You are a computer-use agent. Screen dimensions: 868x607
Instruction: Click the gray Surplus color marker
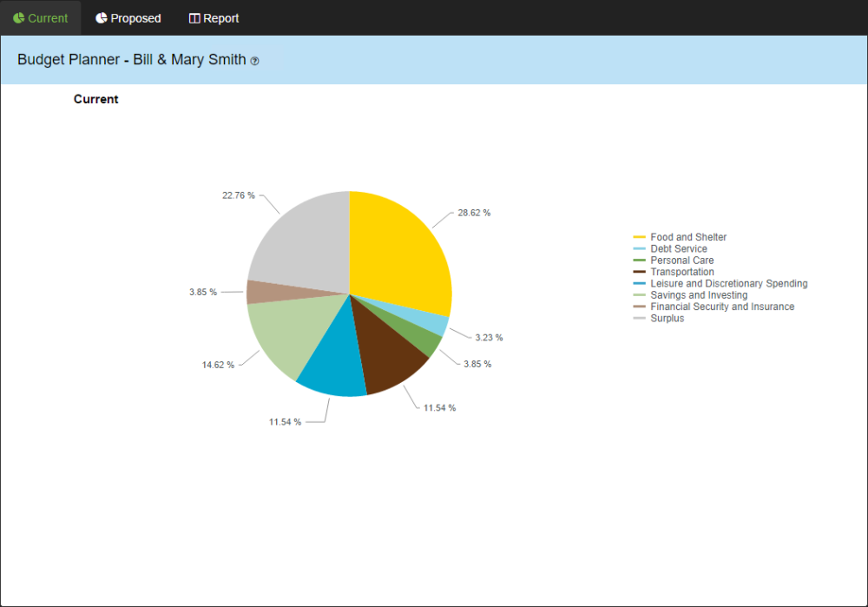coord(640,318)
